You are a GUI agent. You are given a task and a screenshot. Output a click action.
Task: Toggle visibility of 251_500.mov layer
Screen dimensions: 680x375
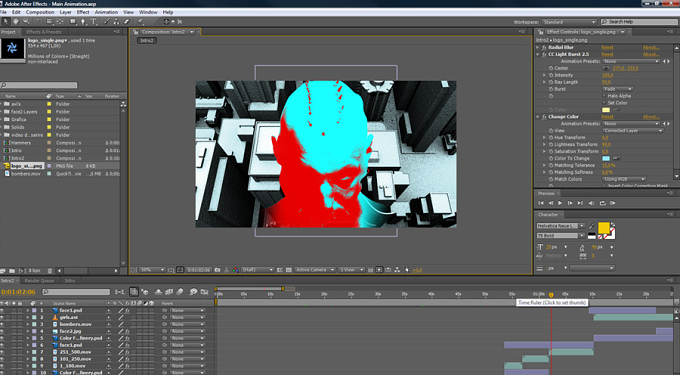[x=3, y=352]
